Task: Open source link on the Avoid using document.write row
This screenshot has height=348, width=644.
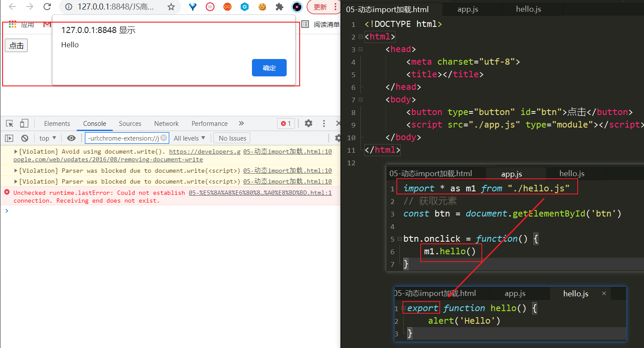Action: (288, 152)
